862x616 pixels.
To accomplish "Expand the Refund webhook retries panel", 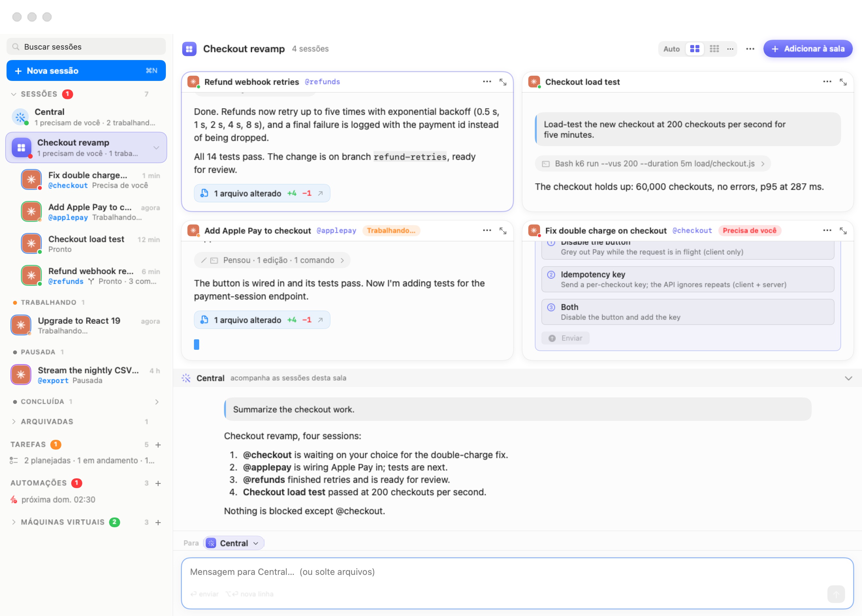I will pyautogui.click(x=503, y=82).
